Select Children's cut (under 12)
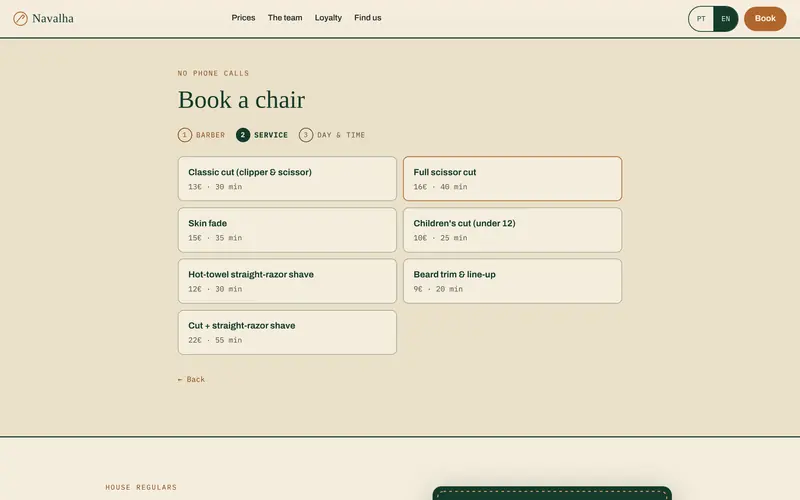 512,230
